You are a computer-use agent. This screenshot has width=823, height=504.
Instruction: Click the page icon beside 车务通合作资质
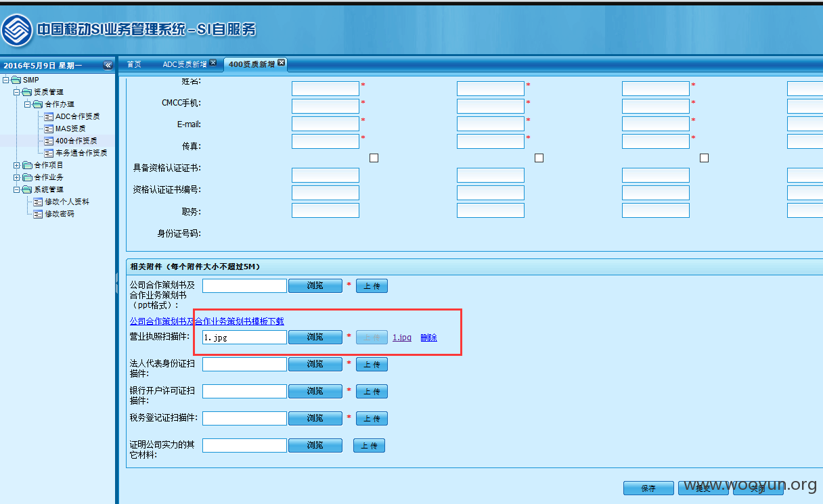pyautogui.click(x=49, y=153)
